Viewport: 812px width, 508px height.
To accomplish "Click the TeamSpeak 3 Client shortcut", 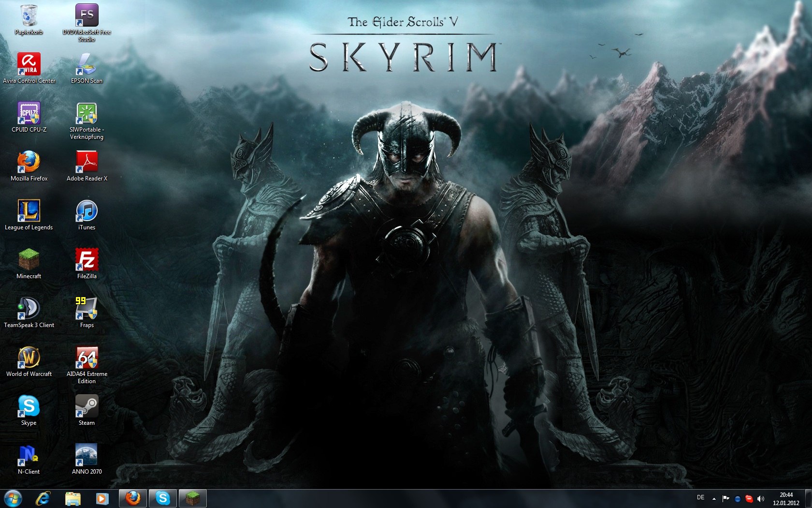I will [29, 309].
